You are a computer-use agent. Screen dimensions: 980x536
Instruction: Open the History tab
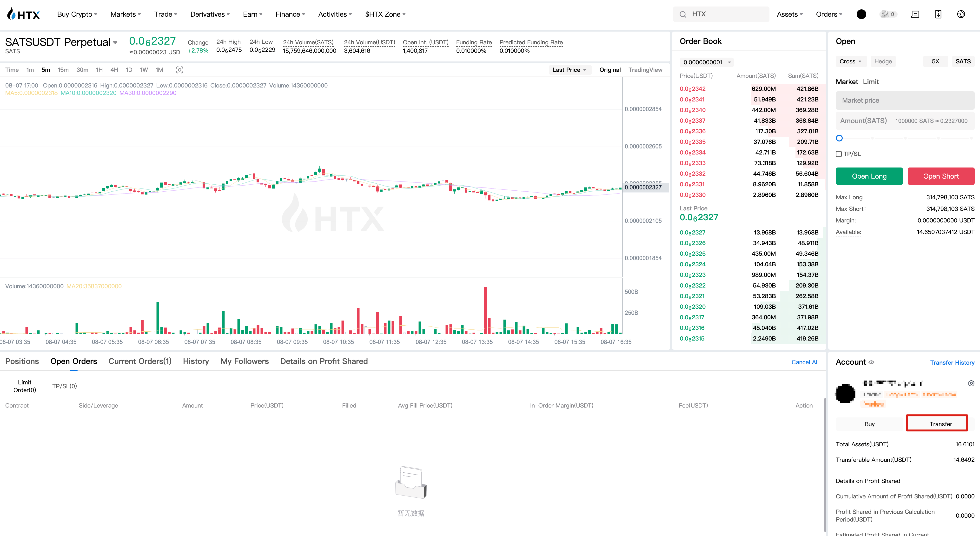(196, 361)
